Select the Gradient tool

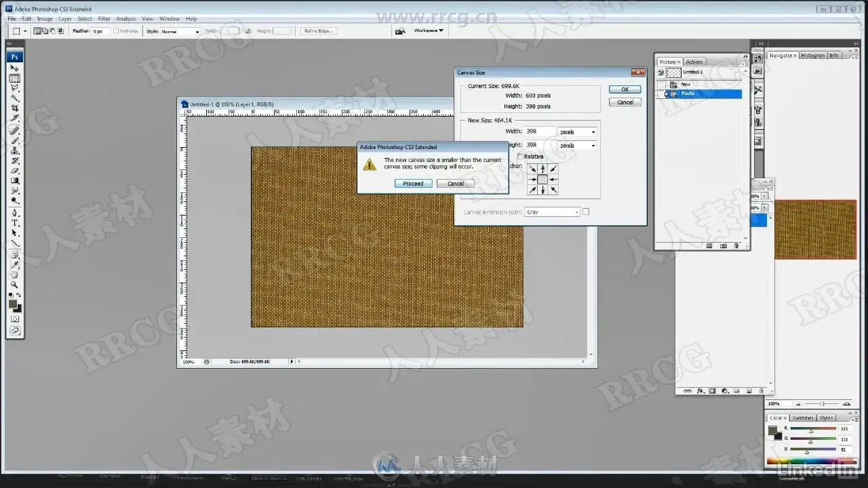pos(15,181)
